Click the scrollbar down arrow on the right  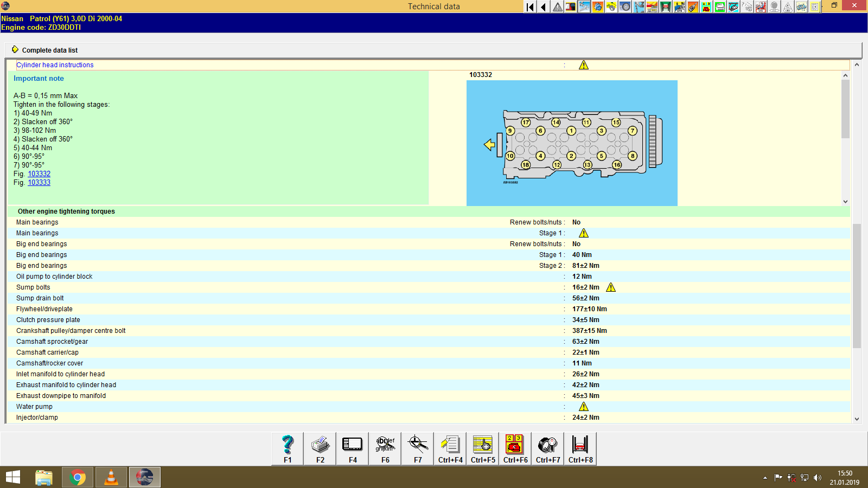[858, 419]
